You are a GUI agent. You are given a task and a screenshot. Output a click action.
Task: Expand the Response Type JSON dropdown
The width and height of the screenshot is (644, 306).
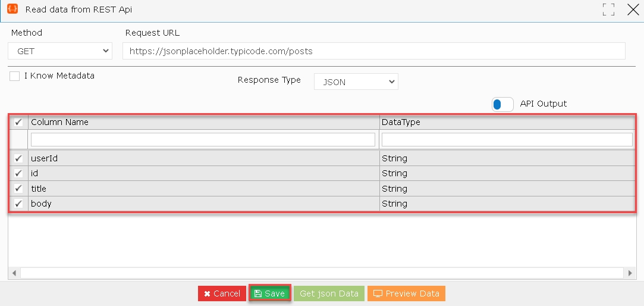(356, 82)
